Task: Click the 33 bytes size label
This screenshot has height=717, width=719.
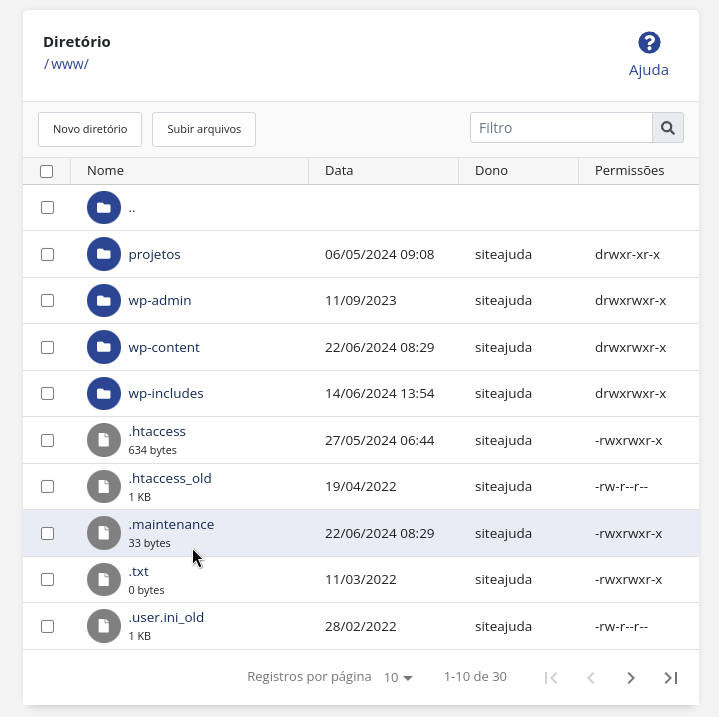Action: [x=149, y=543]
